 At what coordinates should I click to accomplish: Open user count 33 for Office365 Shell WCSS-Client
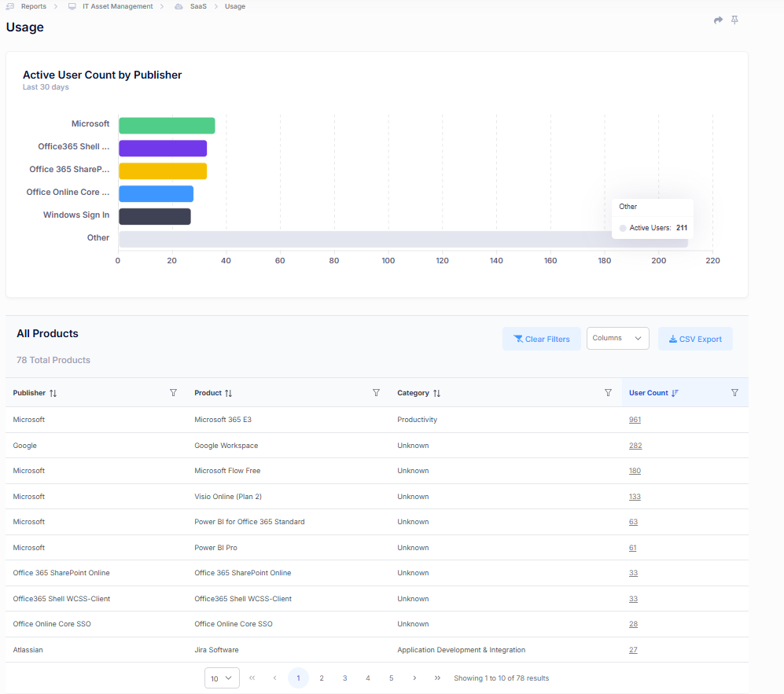click(x=634, y=599)
